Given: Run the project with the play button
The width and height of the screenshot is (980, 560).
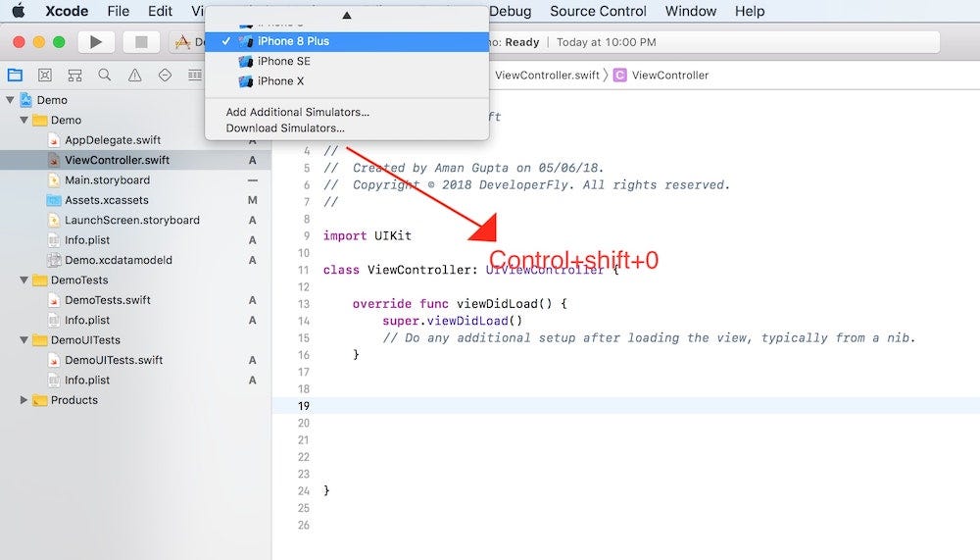Looking at the screenshot, I should click(96, 42).
